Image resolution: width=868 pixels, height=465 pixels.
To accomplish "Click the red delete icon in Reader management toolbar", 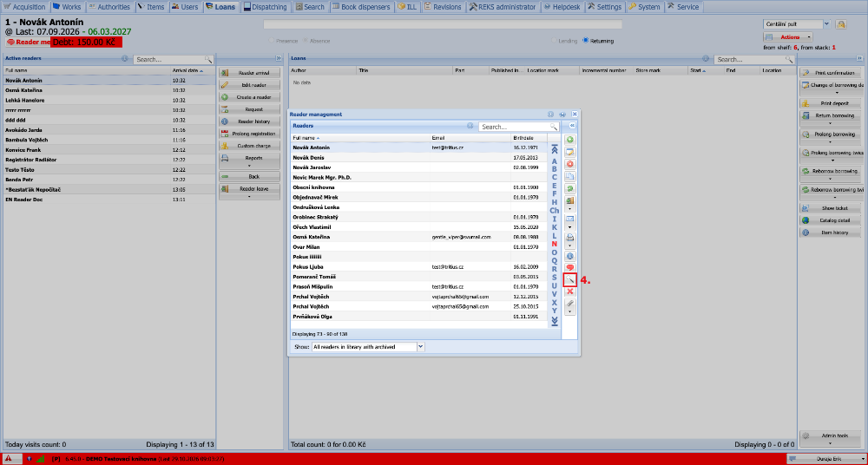I will pos(569,165).
